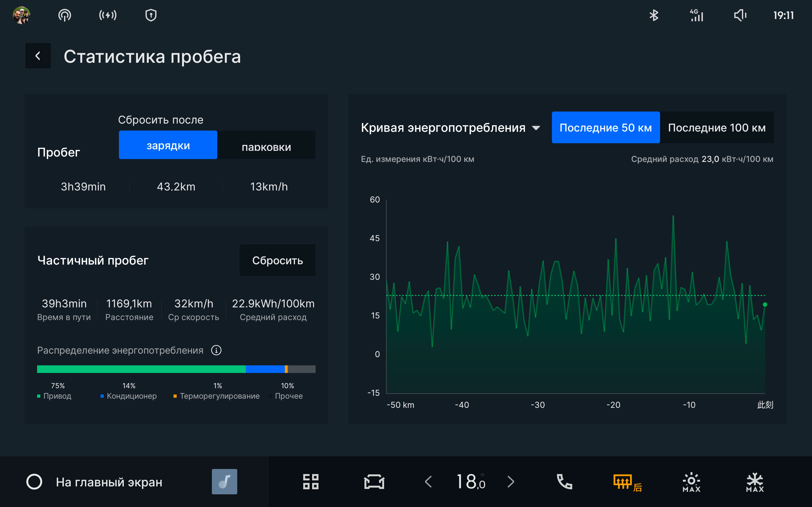812x507 pixels.
Task: Increase temperature with right chevron
Action: click(511, 482)
